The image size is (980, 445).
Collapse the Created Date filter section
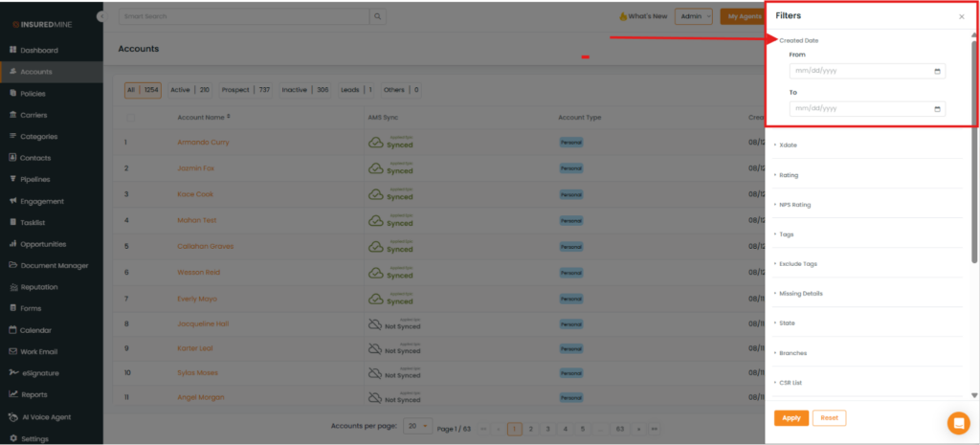click(x=798, y=40)
